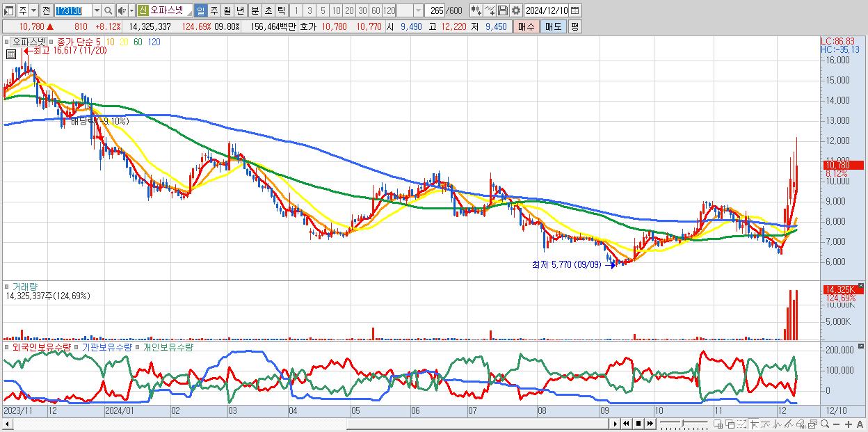The width and height of the screenshot is (868, 432).
Task: Click the dashed range selection icon at bottom
Action: tap(741, 424)
